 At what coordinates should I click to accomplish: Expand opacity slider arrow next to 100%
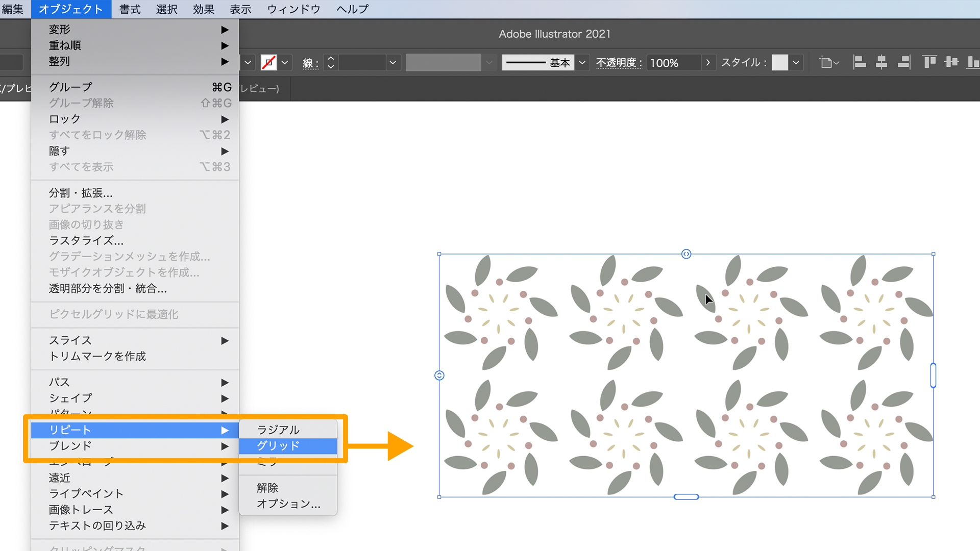[x=708, y=62]
